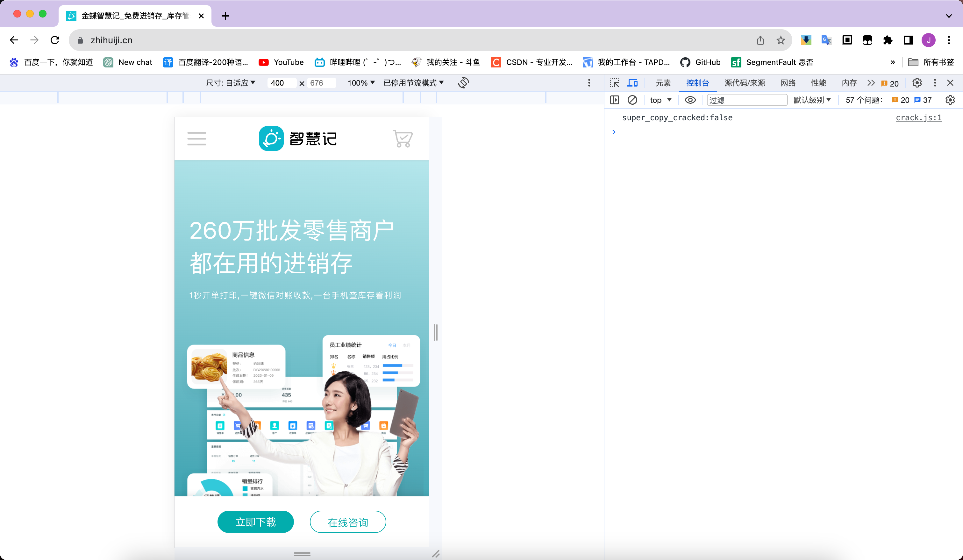Viewport: 963px width, 560px height.
Task: Open the New chat bookmark
Action: (128, 62)
